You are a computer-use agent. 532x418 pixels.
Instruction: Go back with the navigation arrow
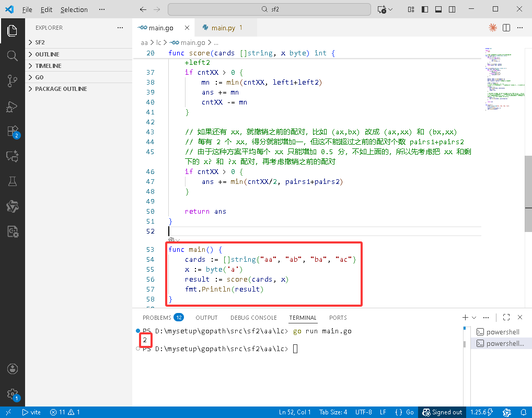(143, 9)
